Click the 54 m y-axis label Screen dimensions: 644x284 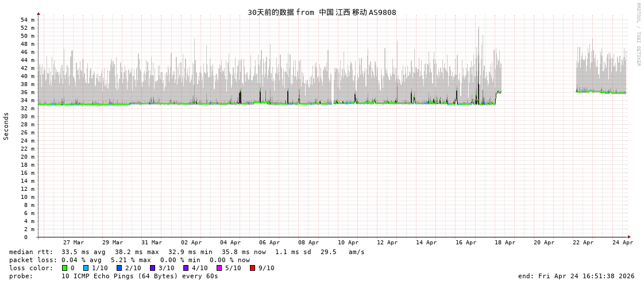[28, 20]
